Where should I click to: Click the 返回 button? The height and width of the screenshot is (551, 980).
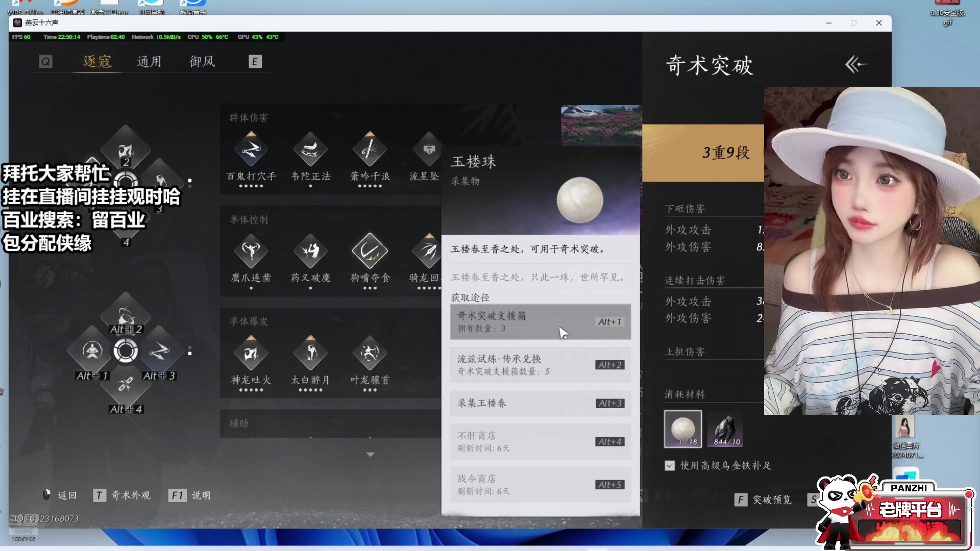pos(60,495)
